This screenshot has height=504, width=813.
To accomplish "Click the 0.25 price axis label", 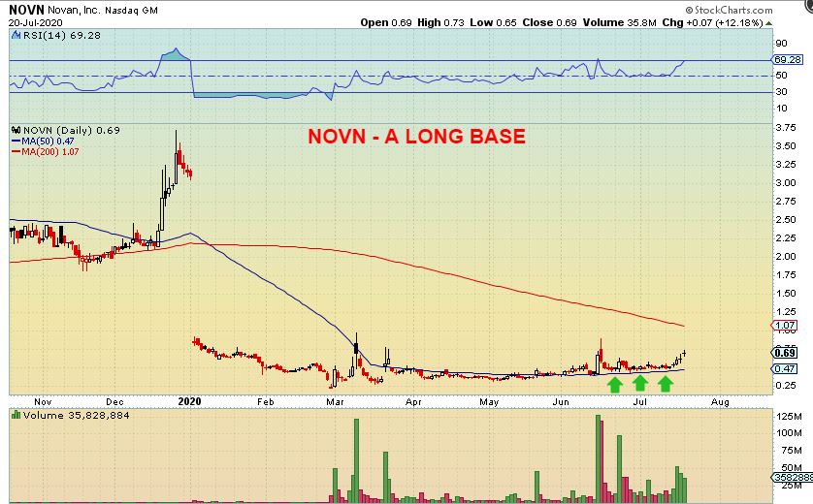I will [786, 386].
